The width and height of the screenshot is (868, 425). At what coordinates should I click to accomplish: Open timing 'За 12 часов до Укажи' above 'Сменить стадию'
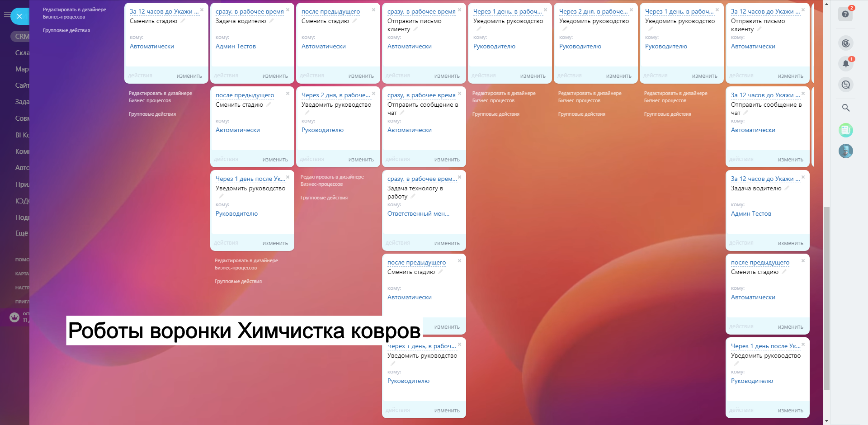pos(164,12)
